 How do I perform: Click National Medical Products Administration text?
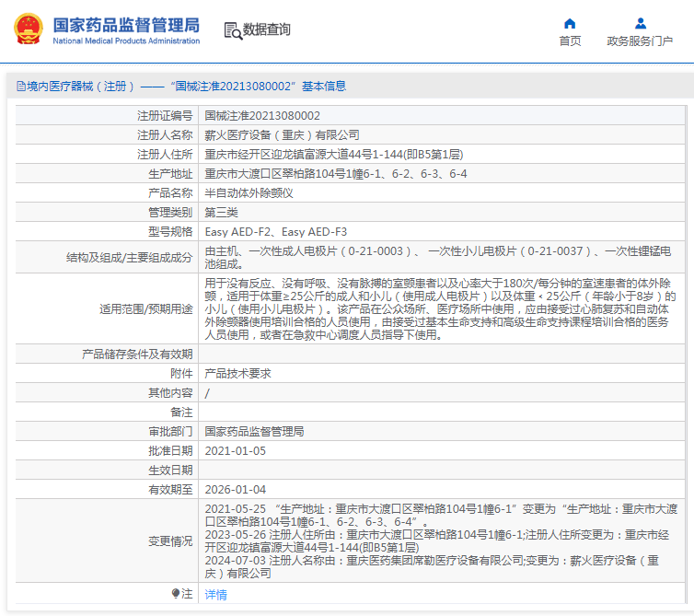coord(127,41)
